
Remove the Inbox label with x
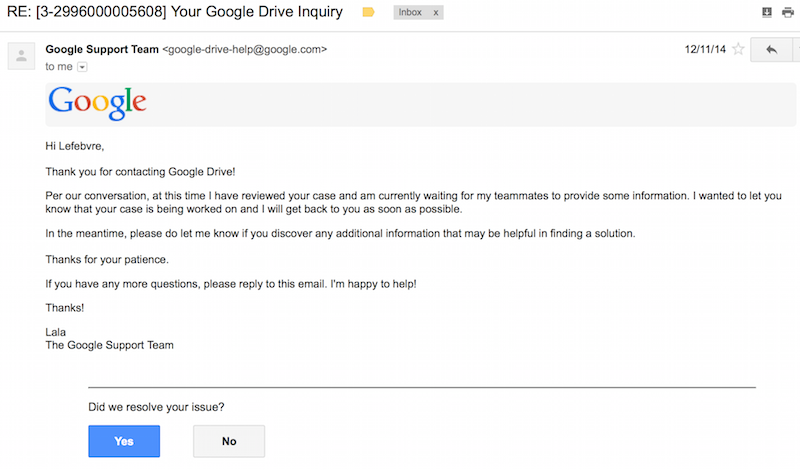coord(436,13)
